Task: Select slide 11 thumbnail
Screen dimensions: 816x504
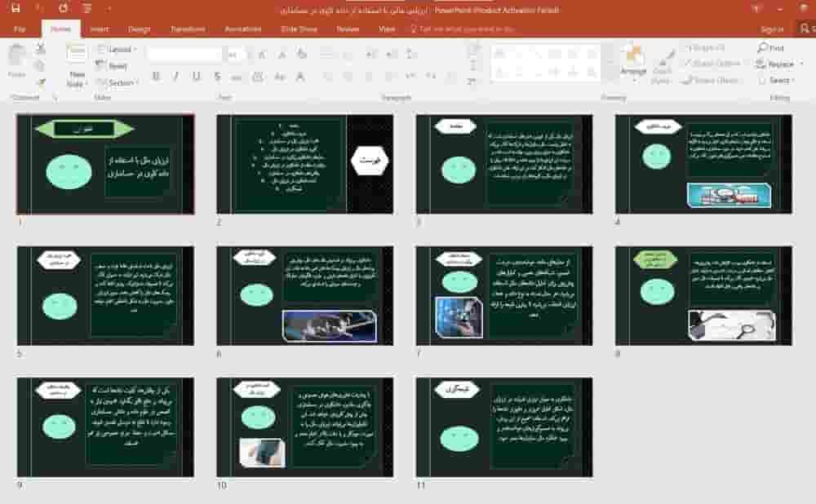Action: (x=504, y=427)
